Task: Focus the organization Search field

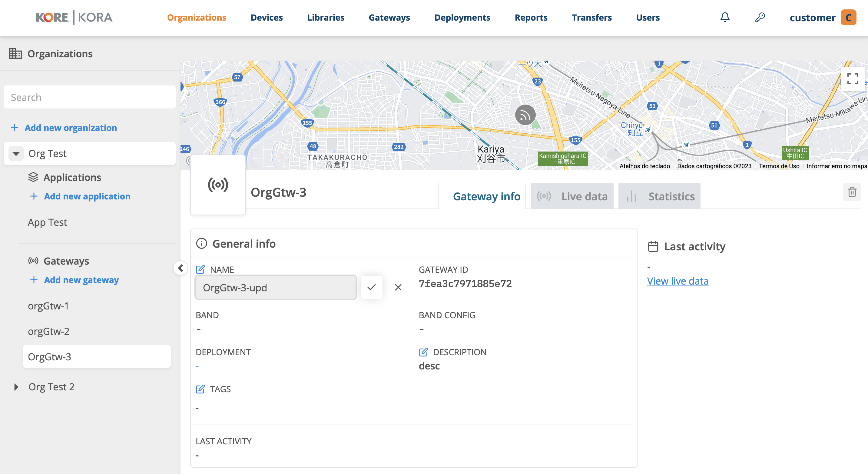Action: tap(90, 97)
